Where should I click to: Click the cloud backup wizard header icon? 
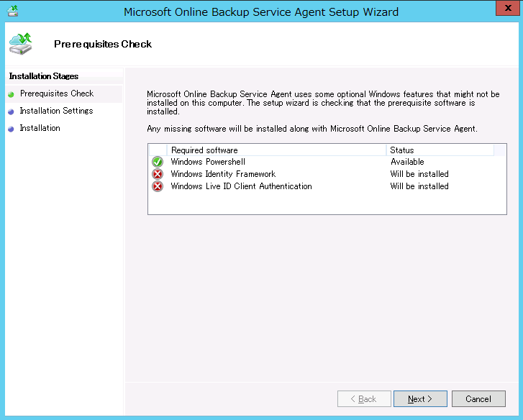tap(20, 43)
